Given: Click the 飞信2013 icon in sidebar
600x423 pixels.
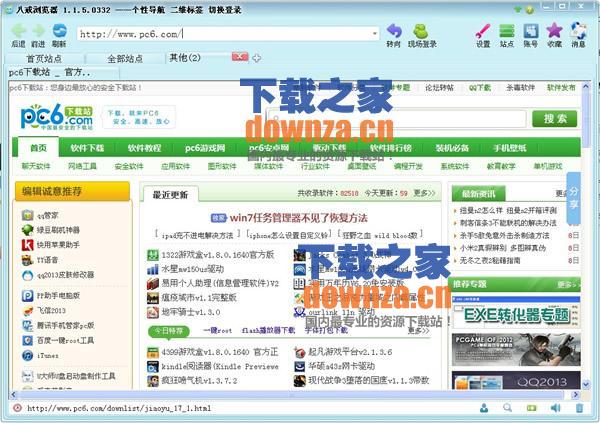Looking at the screenshot, I should click(x=28, y=310).
